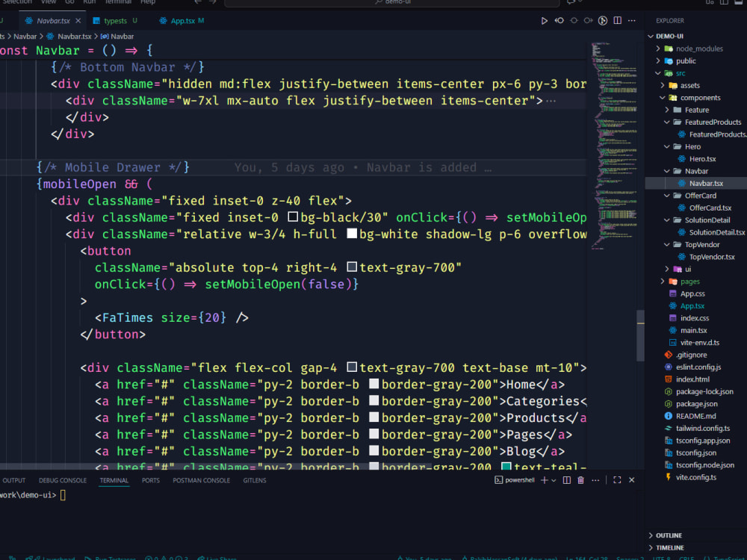Open terminal panel ellipsis menu
Viewport: 747px width, 560px height.
coord(595,480)
